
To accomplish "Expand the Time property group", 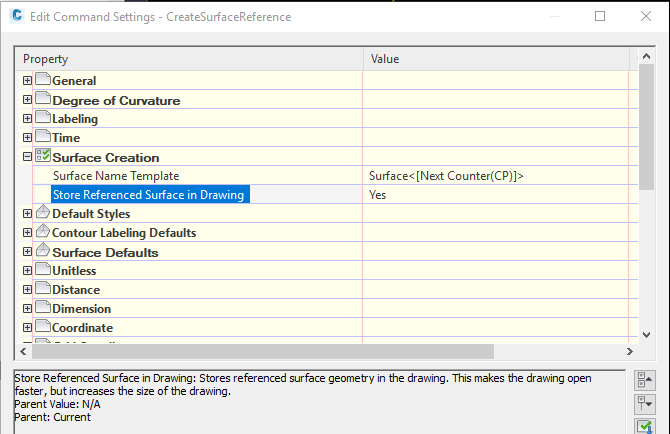I will [x=27, y=138].
